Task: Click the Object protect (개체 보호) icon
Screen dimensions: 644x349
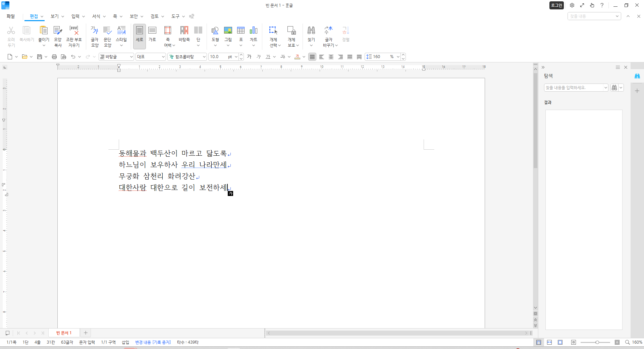Action: click(x=291, y=31)
